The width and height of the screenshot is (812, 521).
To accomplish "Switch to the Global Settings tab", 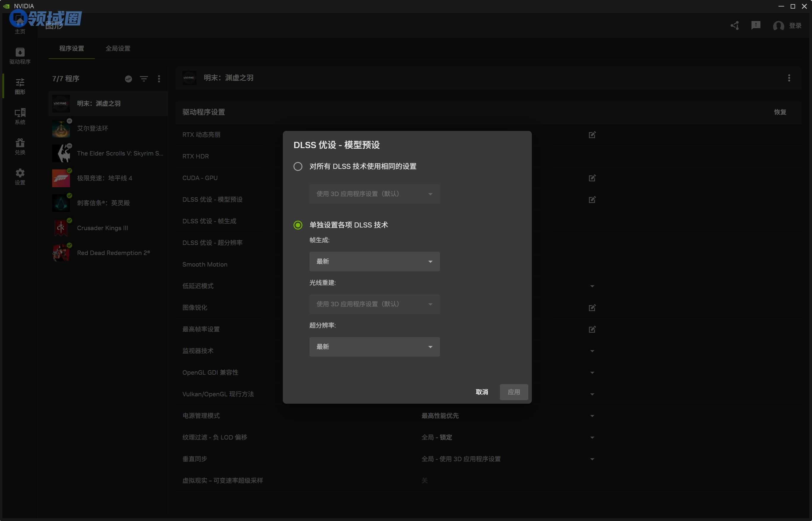I will tap(118, 48).
